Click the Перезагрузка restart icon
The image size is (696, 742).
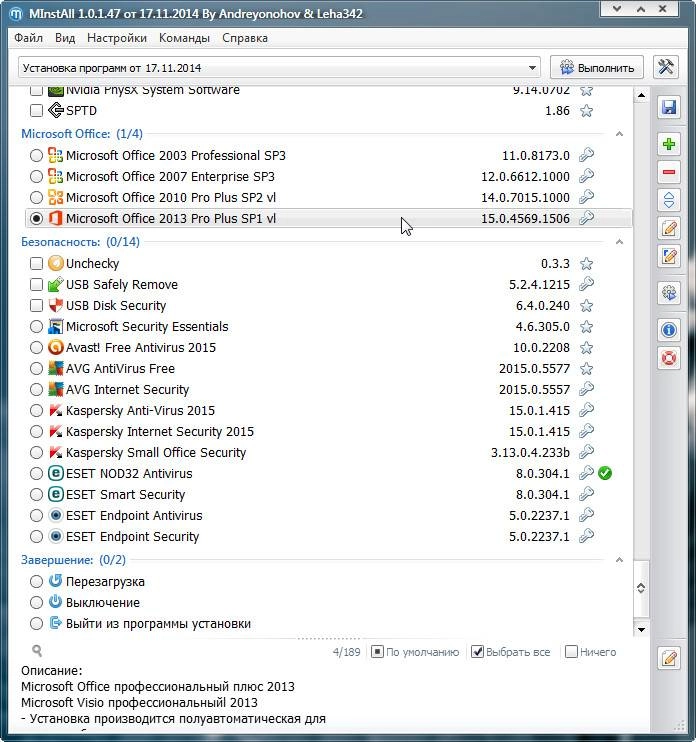(55, 581)
